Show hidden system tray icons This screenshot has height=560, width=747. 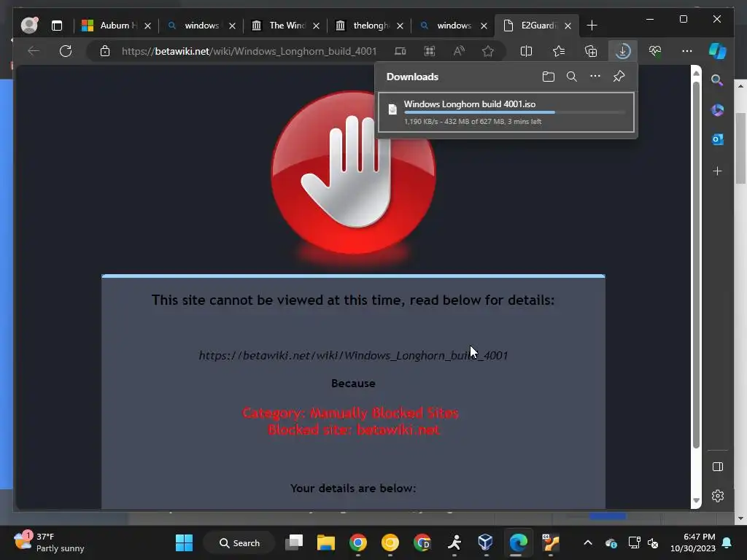pyautogui.click(x=588, y=542)
